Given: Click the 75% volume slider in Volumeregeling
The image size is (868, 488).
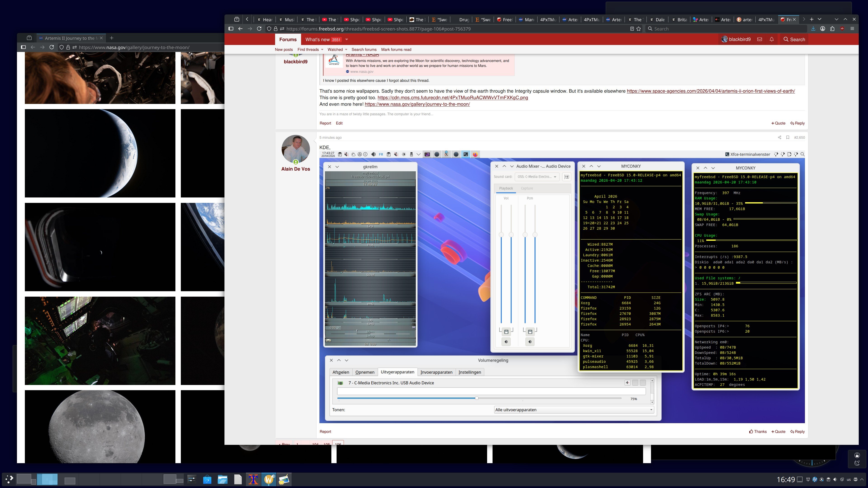Looking at the screenshot, I should (477, 398).
